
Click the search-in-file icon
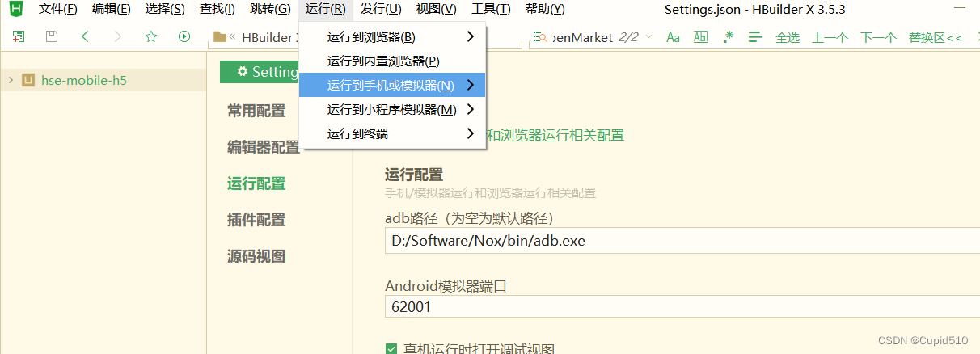pyautogui.click(x=540, y=37)
